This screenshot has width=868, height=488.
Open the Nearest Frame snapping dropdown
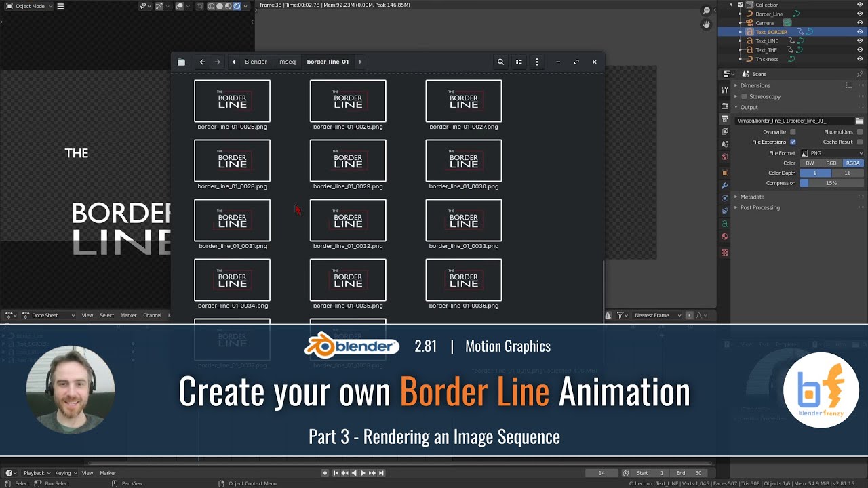pyautogui.click(x=656, y=315)
